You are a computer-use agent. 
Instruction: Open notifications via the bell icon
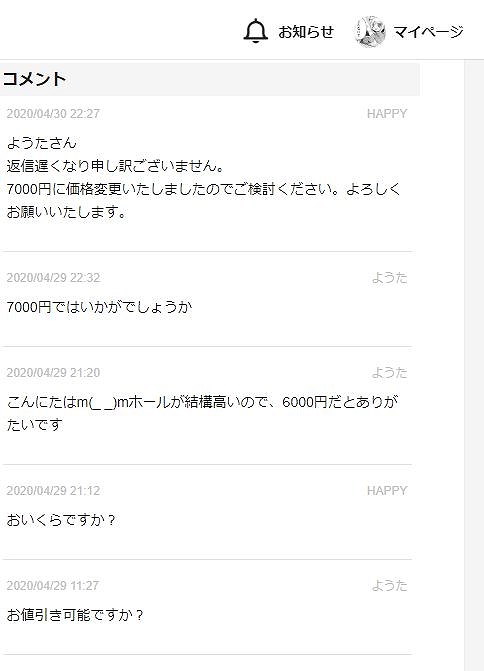click(255, 31)
